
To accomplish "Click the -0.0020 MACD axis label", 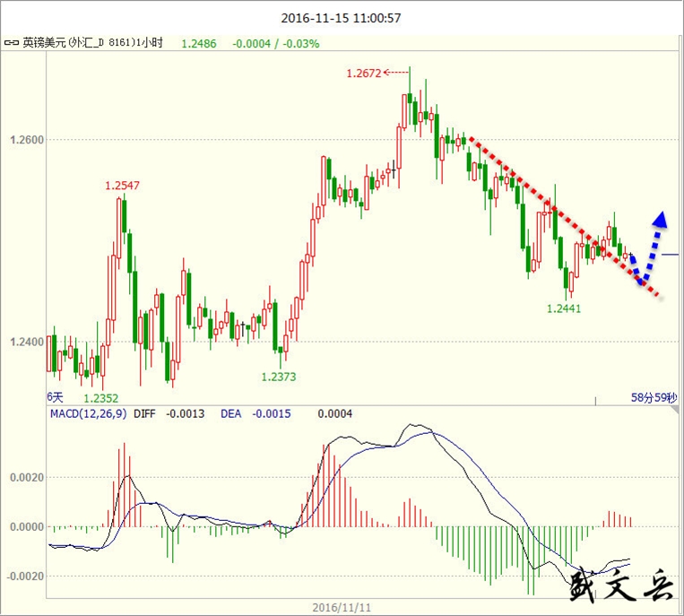I will pyautogui.click(x=25, y=576).
